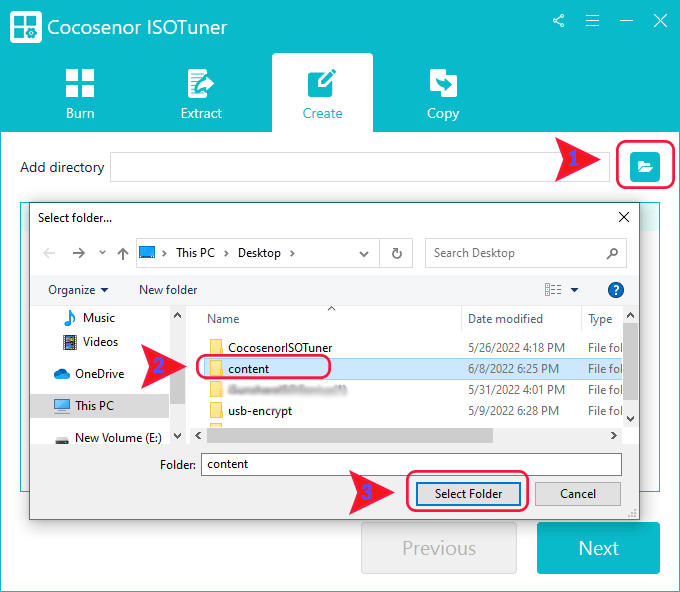This screenshot has width=680, height=592.
Task: Sort by the Name column header
Action: pos(223,319)
